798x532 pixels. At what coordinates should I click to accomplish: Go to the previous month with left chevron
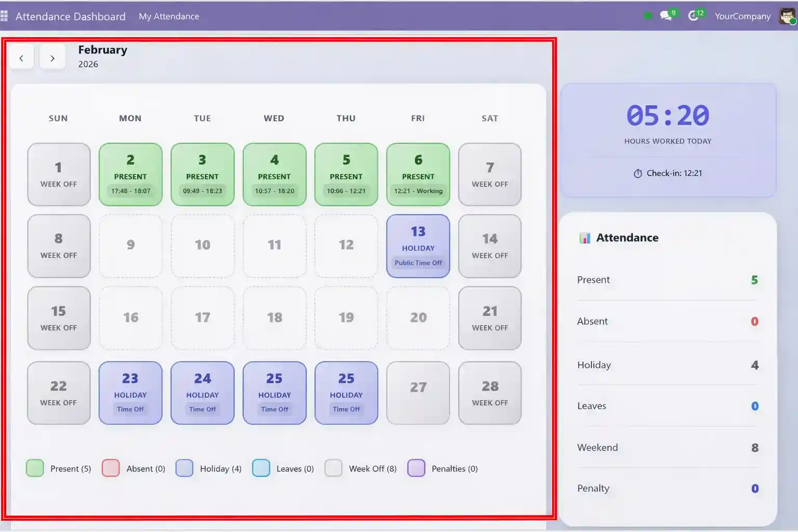(21, 58)
